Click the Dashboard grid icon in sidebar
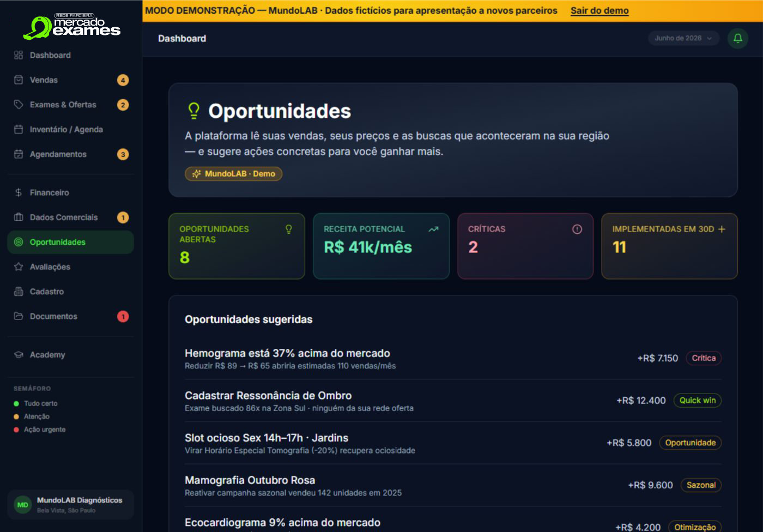Screen dimensions: 763x532 (19, 55)
